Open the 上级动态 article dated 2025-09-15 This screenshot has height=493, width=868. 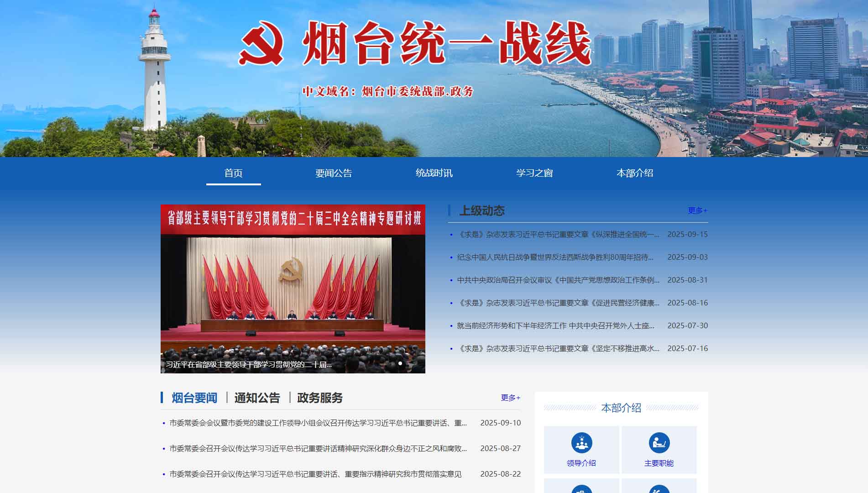[558, 234]
